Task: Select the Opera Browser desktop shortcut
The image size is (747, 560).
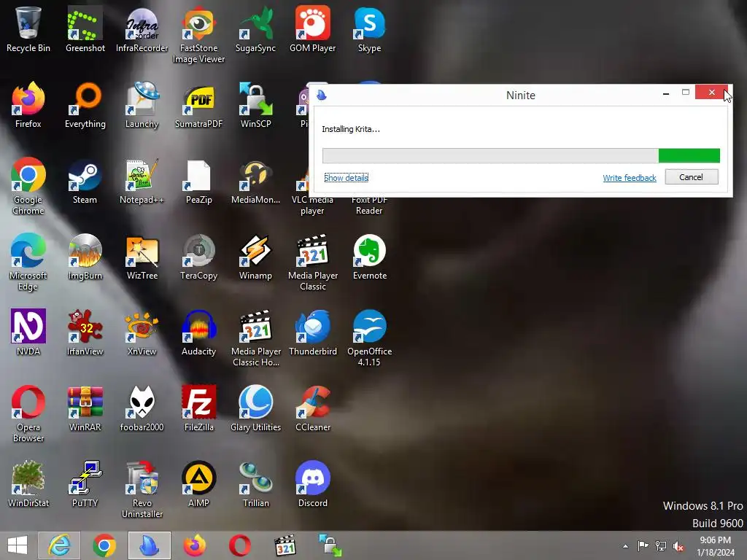Action: tap(28, 413)
